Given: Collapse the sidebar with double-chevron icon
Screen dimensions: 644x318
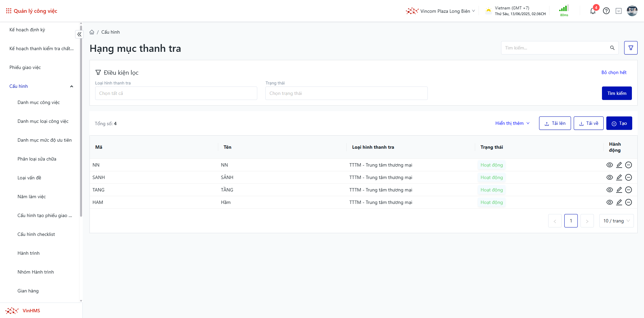Looking at the screenshot, I should point(79,34).
